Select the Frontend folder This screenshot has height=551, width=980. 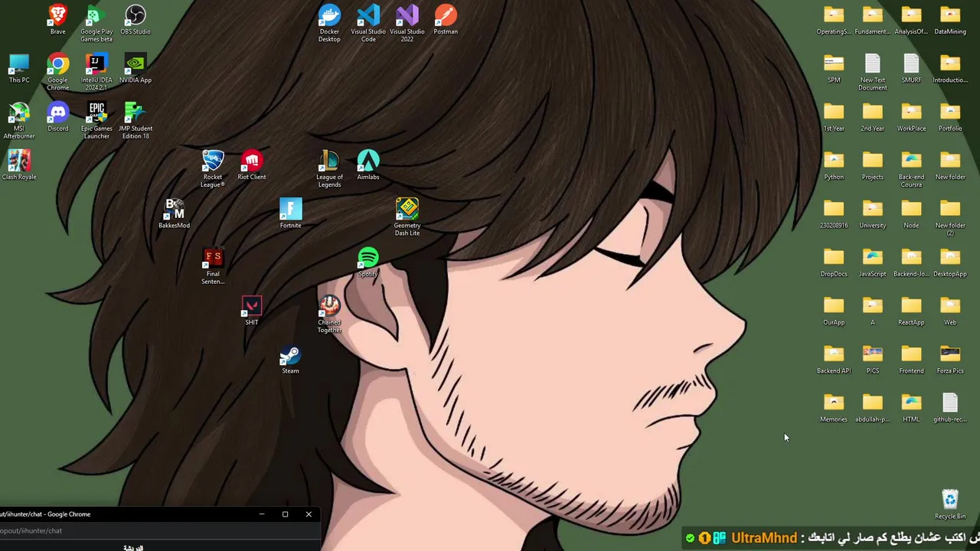point(911,358)
